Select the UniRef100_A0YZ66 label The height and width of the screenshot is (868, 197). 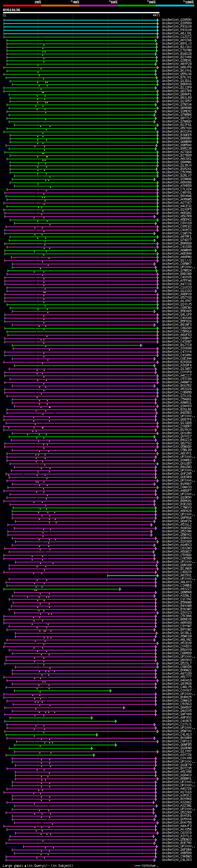(177, 40)
